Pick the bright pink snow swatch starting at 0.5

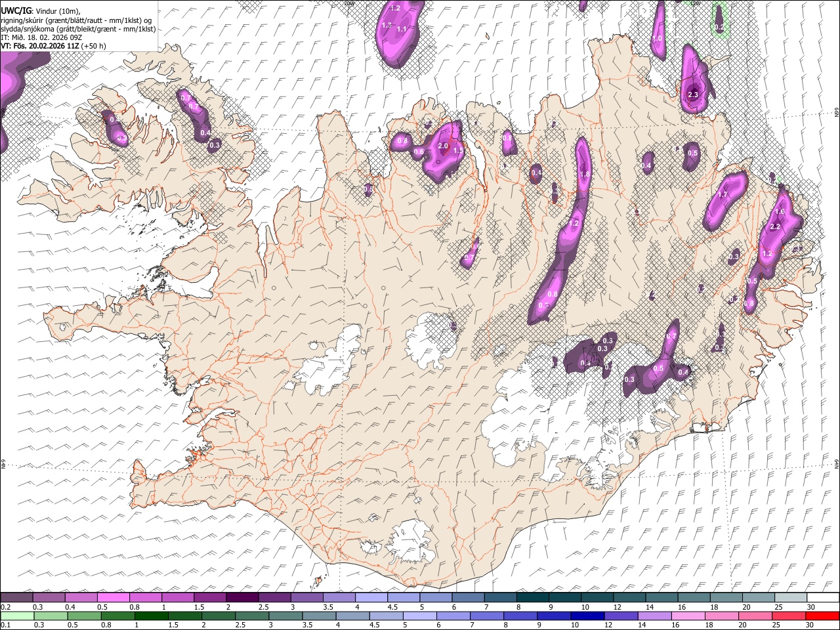[113, 598]
